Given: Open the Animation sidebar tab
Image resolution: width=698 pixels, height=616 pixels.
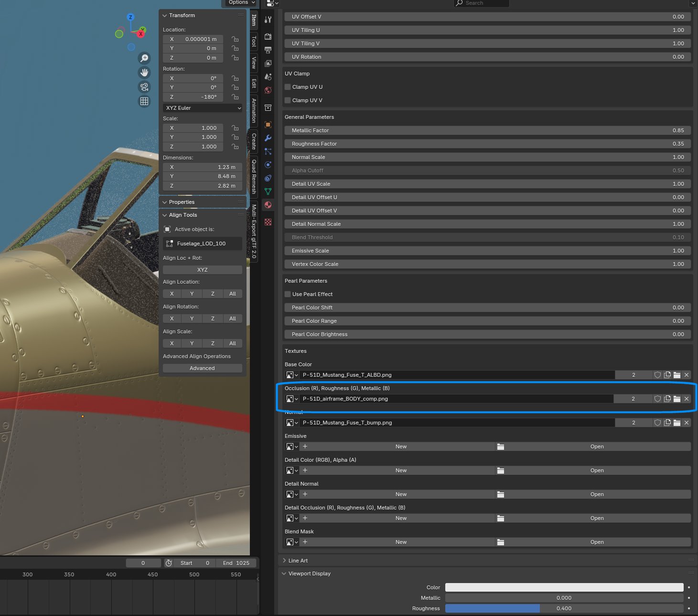Looking at the screenshot, I should click(253, 111).
